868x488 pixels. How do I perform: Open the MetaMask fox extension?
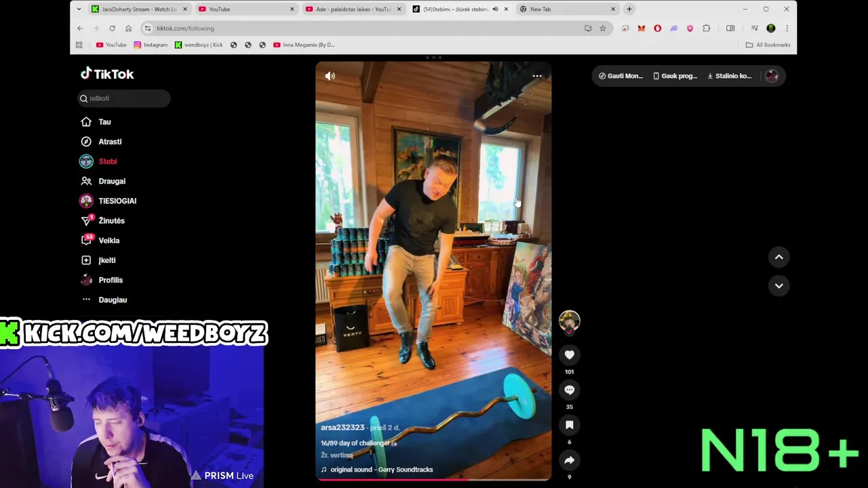(x=641, y=28)
